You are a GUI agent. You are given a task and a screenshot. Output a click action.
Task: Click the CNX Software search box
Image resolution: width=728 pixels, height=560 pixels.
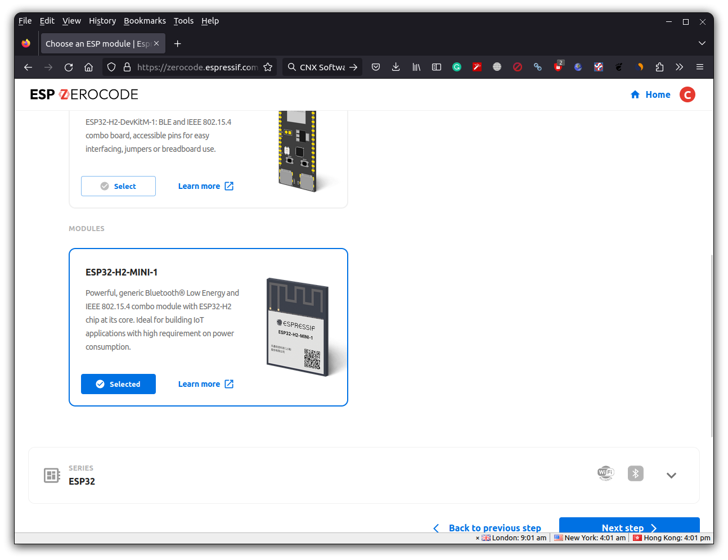tap(322, 67)
